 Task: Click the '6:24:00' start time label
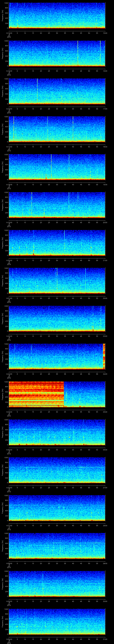(9, 412)
